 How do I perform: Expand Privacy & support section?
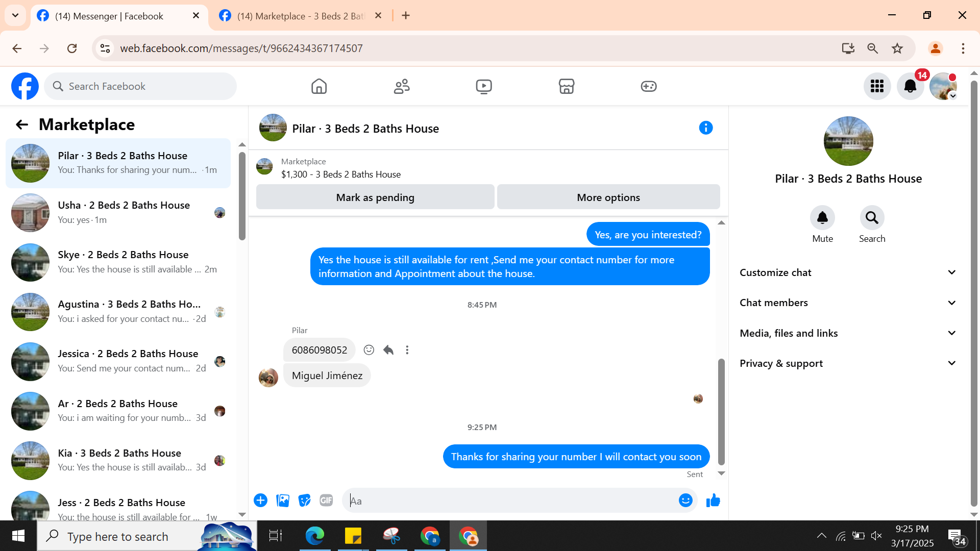tap(848, 363)
